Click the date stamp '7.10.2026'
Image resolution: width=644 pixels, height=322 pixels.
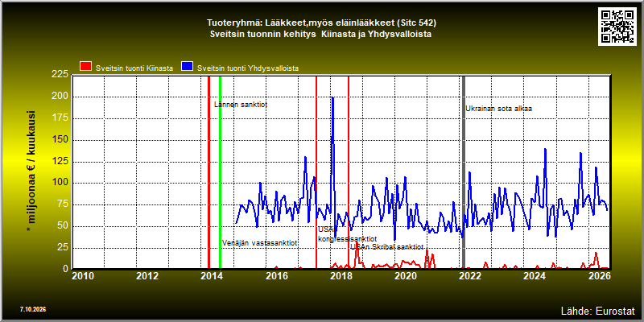pyautogui.click(x=32, y=309)
